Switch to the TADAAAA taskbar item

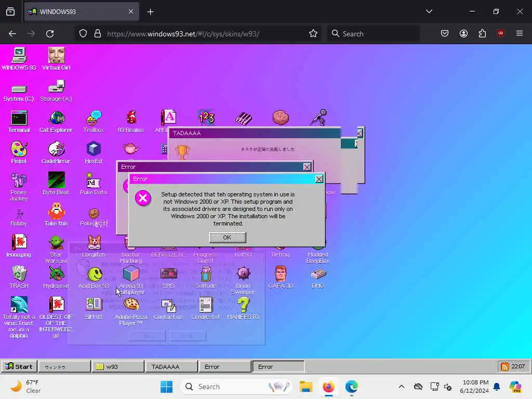(x=171, y=367)
